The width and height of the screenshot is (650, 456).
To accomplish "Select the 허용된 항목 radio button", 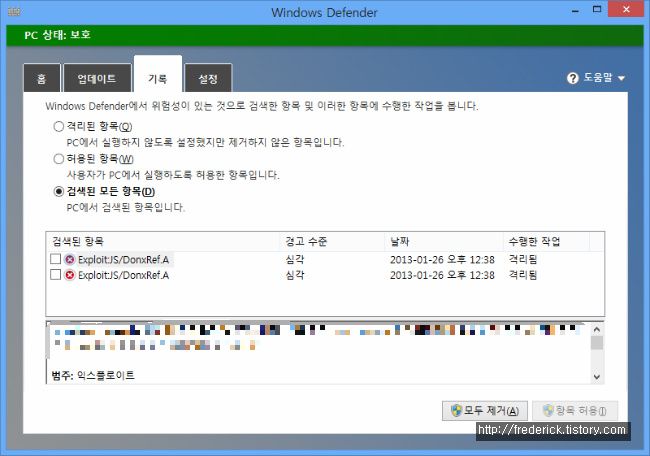I will 59,159.
